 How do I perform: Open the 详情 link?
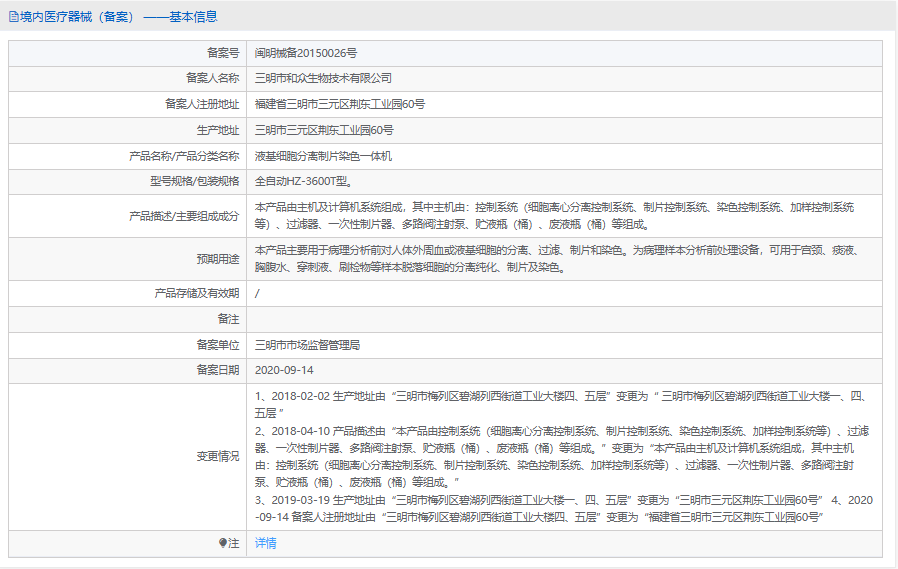pyautogui.click(x=266, y=543)
